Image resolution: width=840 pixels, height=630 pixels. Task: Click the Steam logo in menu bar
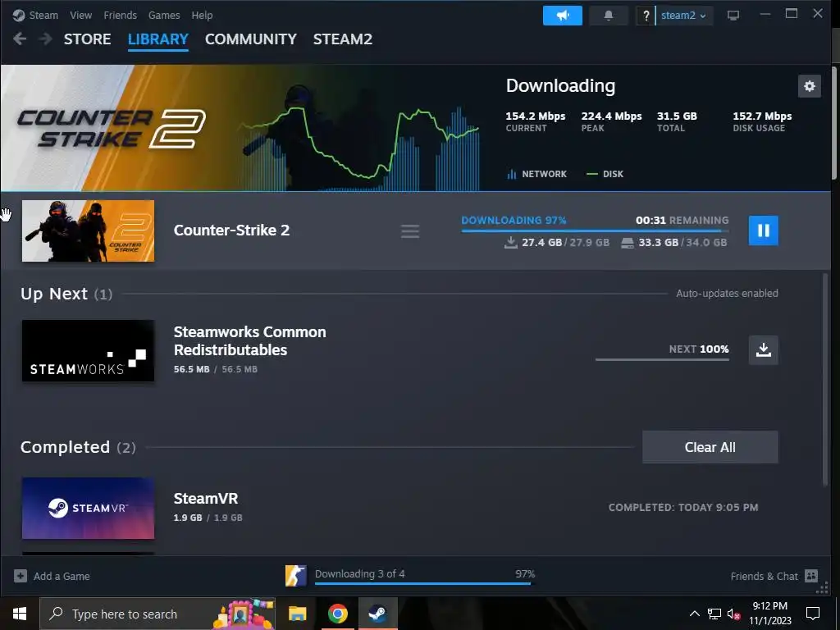coord(19,16)
